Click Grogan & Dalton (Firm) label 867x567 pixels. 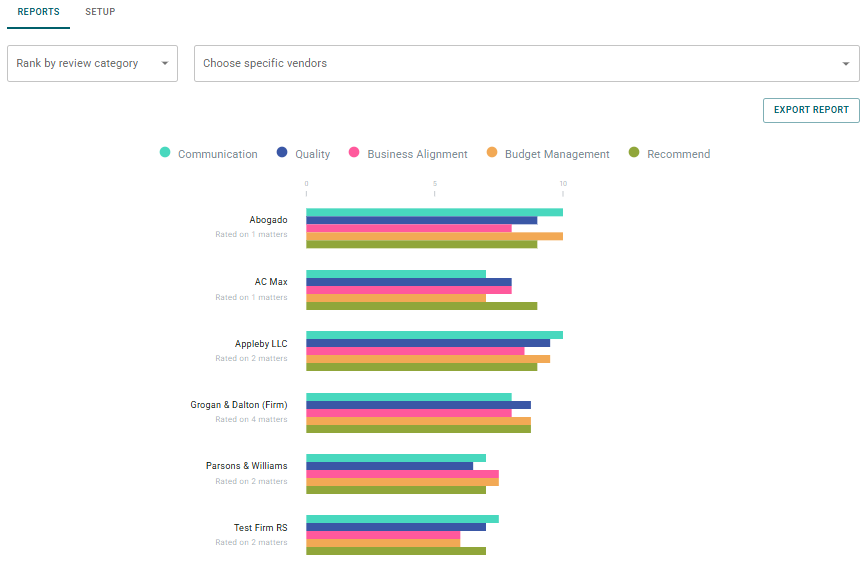(239, 405)
